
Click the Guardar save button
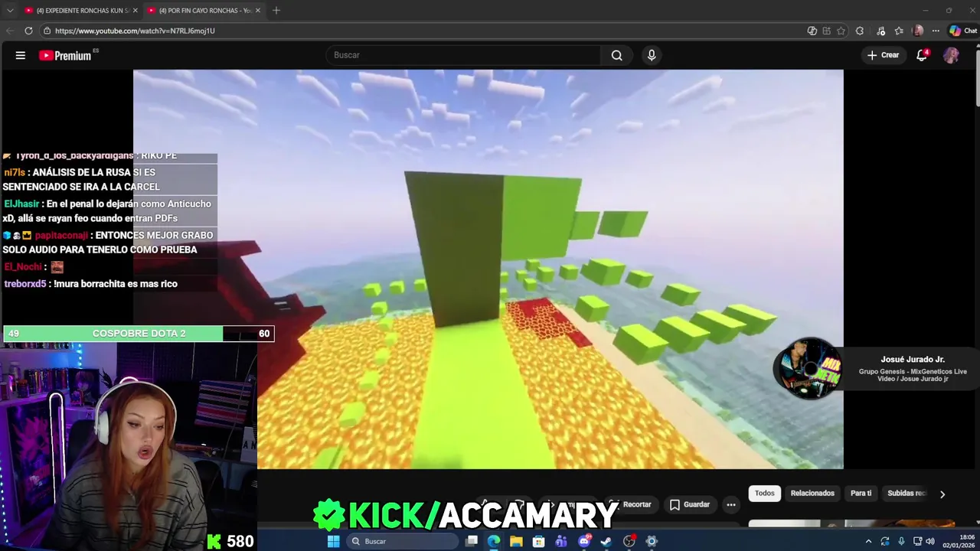(x=689, y=504)
